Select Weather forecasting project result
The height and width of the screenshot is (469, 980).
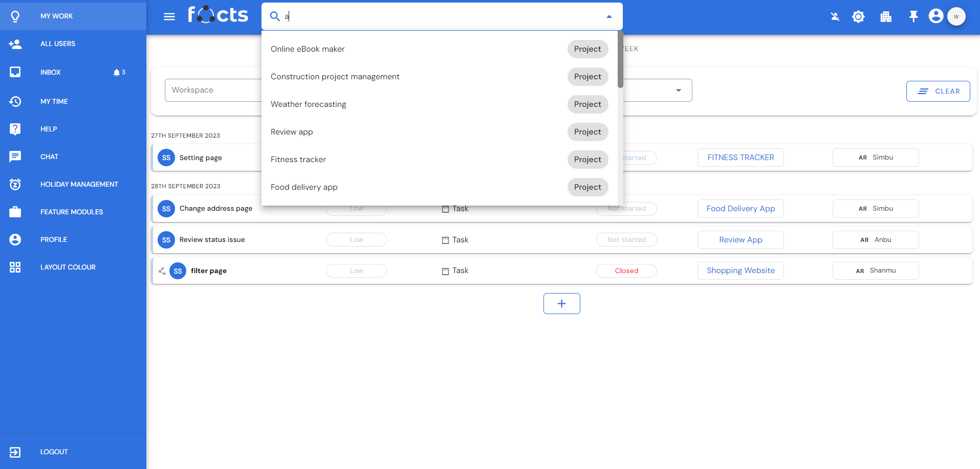click(309, 104)
